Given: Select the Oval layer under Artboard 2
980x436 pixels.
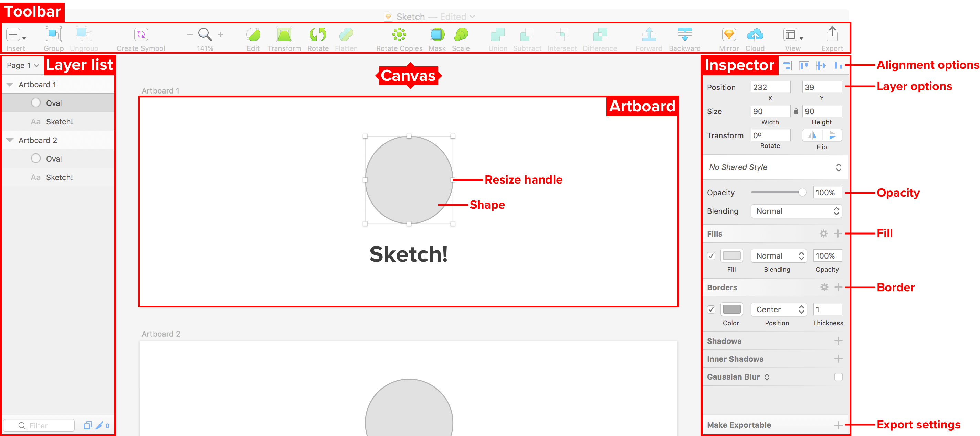Looking at the screenshot, I should (x=54, y=159).
